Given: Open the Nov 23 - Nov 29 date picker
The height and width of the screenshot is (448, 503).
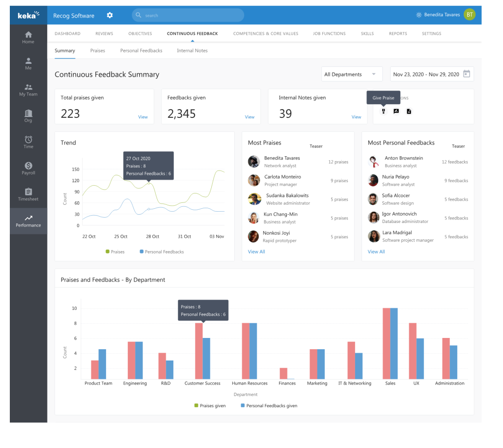Looking at the screenshot, I should click(432, 74).
